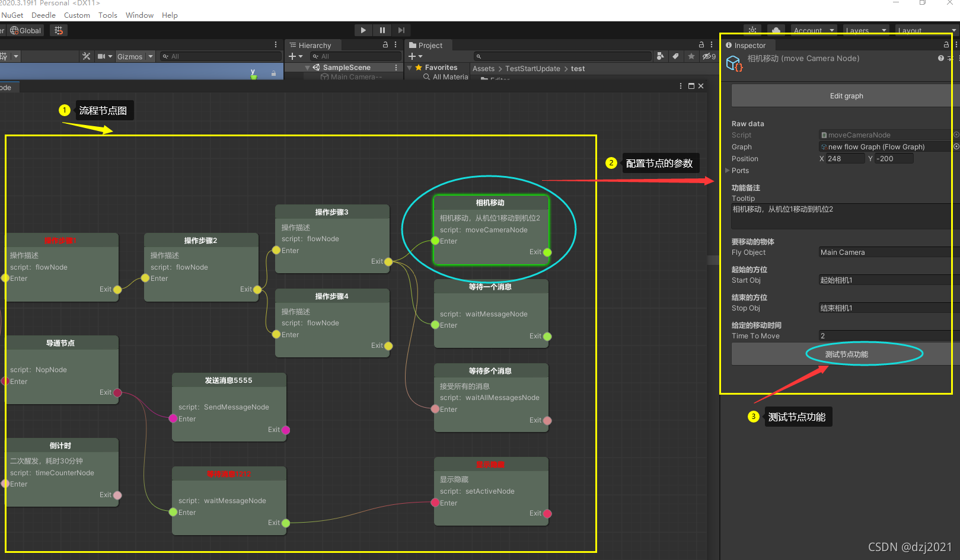The height and width of the screenshot is (560, 960).
Task: Open the Deedle menu
Action: pyautogui.click(x=43, y=15)
